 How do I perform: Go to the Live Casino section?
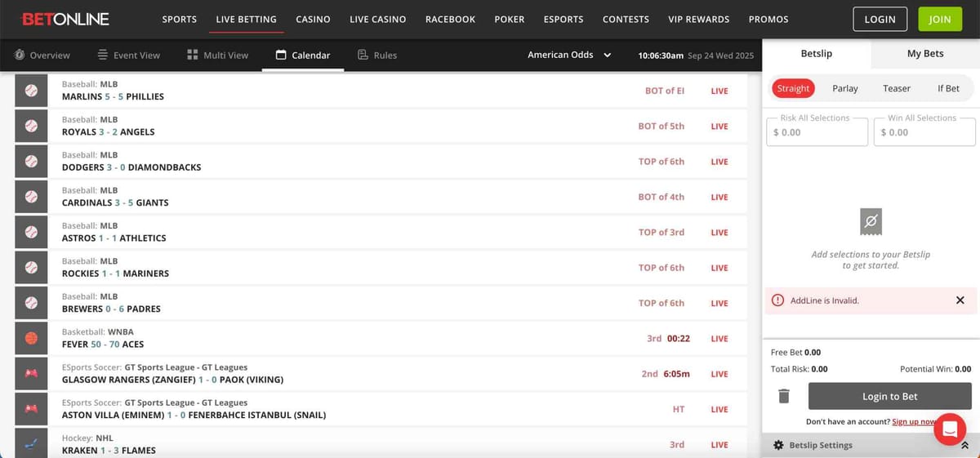pos(378,19)
